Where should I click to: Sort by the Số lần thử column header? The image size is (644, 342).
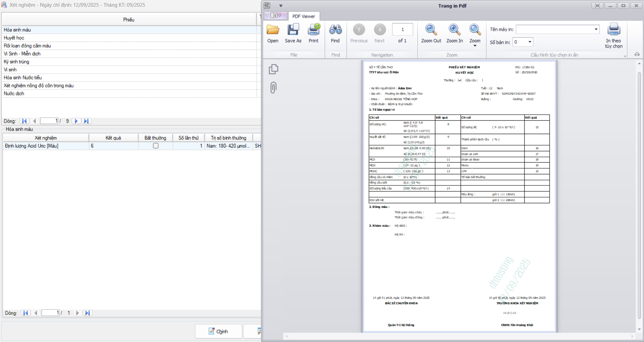click(x=189, y=138)
